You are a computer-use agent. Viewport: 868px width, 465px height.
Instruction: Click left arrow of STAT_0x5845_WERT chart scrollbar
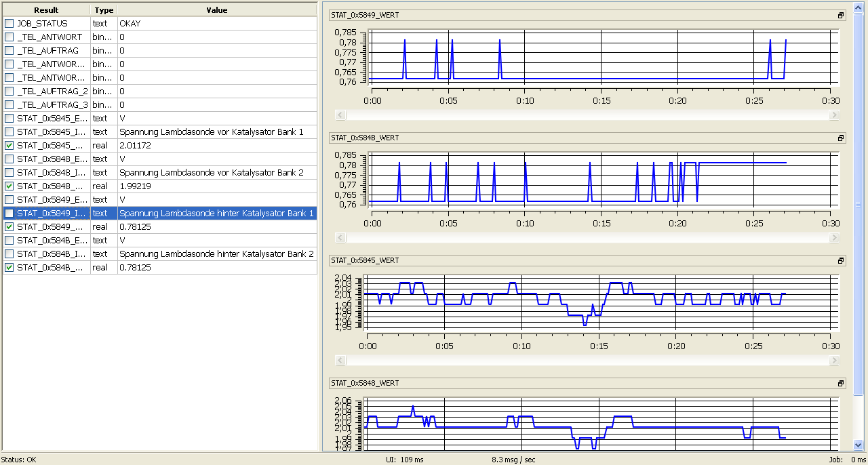[x=341, y=361]
